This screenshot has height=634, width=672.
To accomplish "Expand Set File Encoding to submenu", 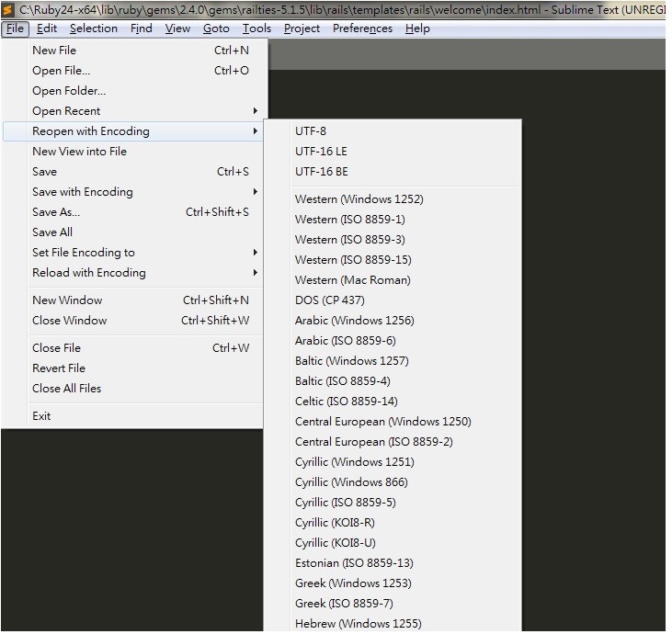I will [133, 253].
